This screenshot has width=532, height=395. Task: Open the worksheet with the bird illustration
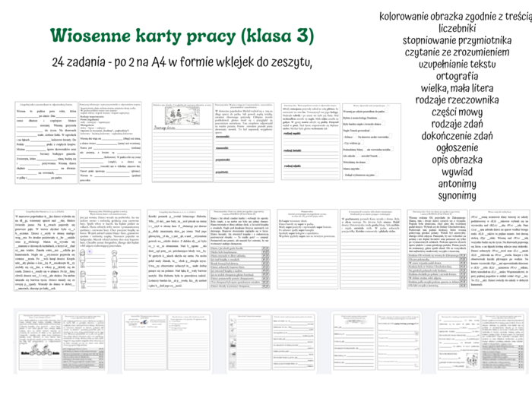click(145, 342)
